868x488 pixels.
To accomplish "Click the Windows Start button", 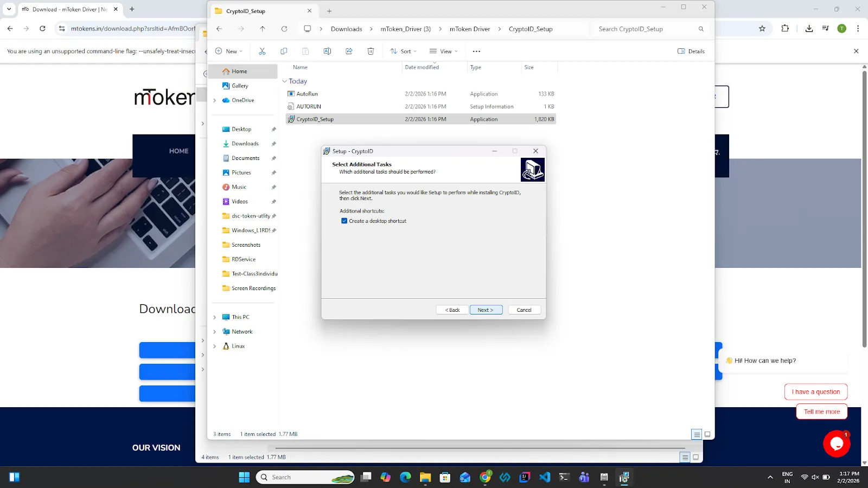I will coord(244,477).
